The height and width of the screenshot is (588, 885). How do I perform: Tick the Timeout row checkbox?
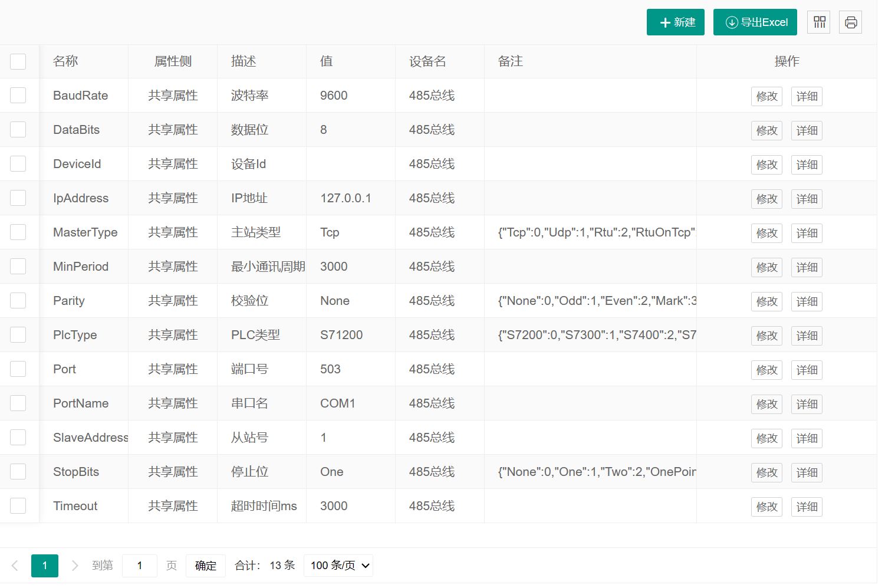click(18, 506)
